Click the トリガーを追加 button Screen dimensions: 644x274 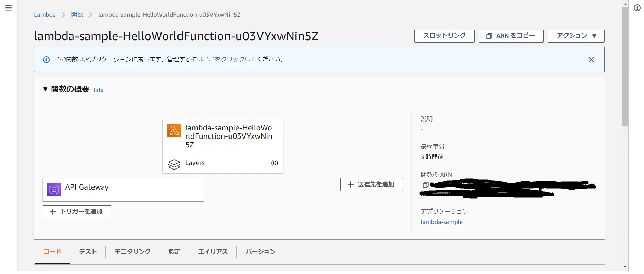[77, 212]
